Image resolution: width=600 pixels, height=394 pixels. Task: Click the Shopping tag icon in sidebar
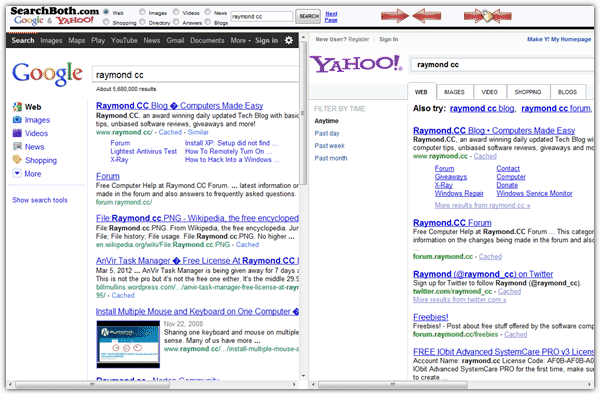(x=17, y=160)
